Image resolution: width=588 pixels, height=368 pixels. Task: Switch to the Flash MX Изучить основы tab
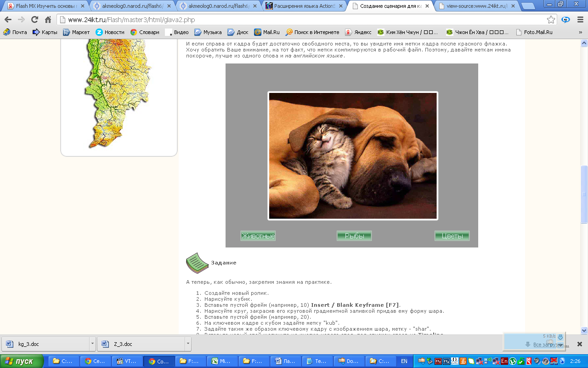[44, 6]
